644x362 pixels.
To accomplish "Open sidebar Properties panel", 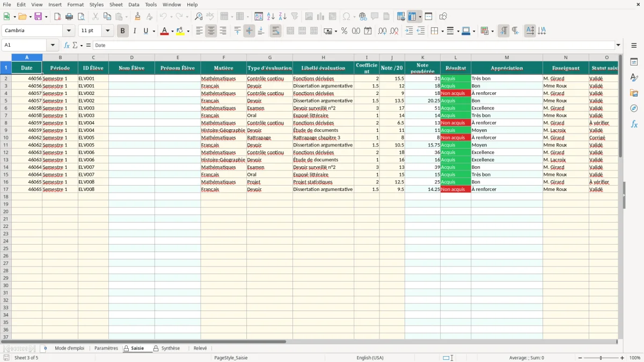I will 634,62.
